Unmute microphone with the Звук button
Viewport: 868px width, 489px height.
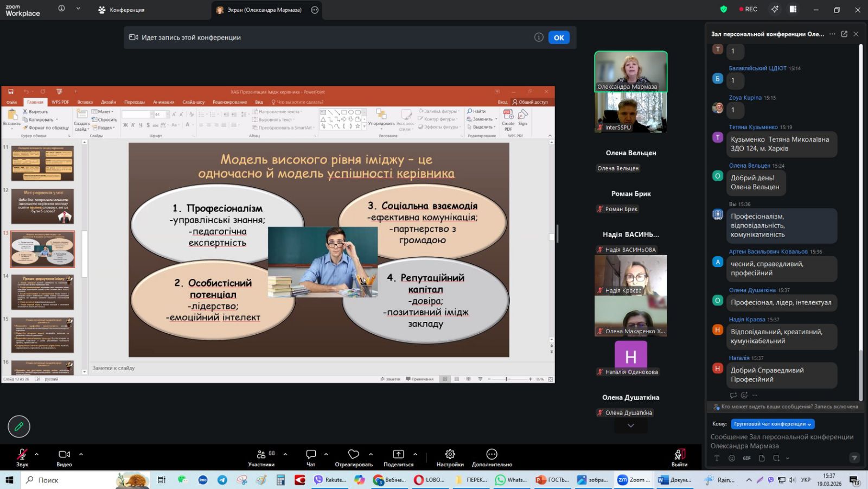point(22,456)
